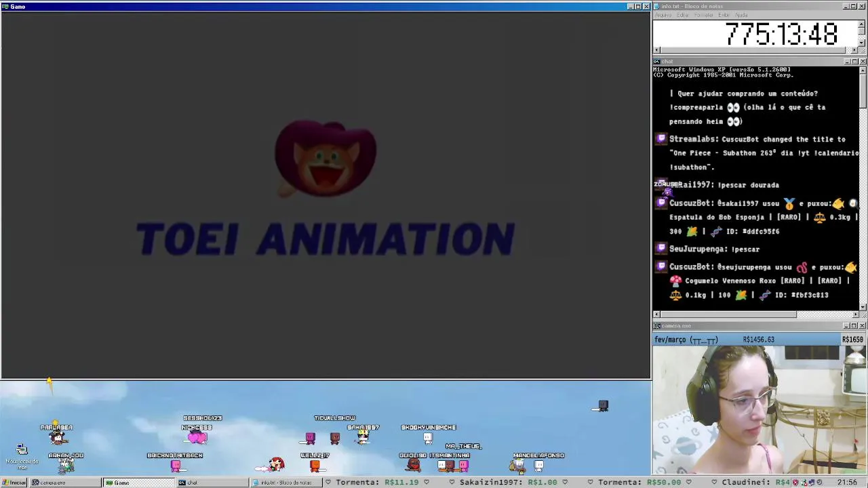Screen dimensions: 868x488
Task: Click the 775:13:48 timer text
Action: (781, 34)
